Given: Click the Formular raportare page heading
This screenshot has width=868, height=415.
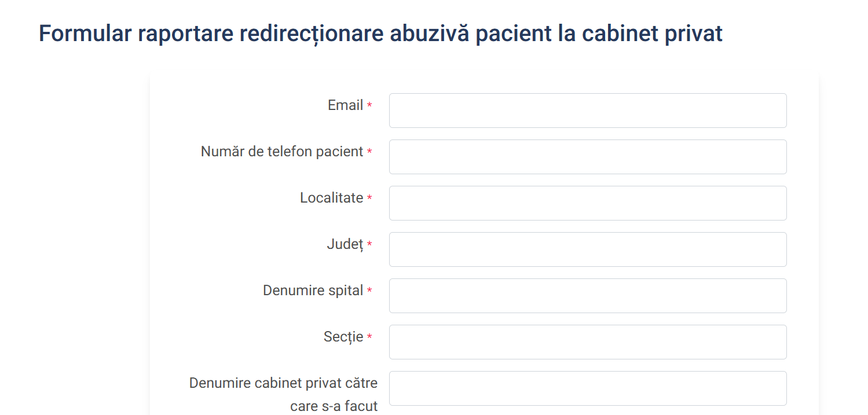Looking at the screenshot, I should pyautogui.click(x=380, y=34).
